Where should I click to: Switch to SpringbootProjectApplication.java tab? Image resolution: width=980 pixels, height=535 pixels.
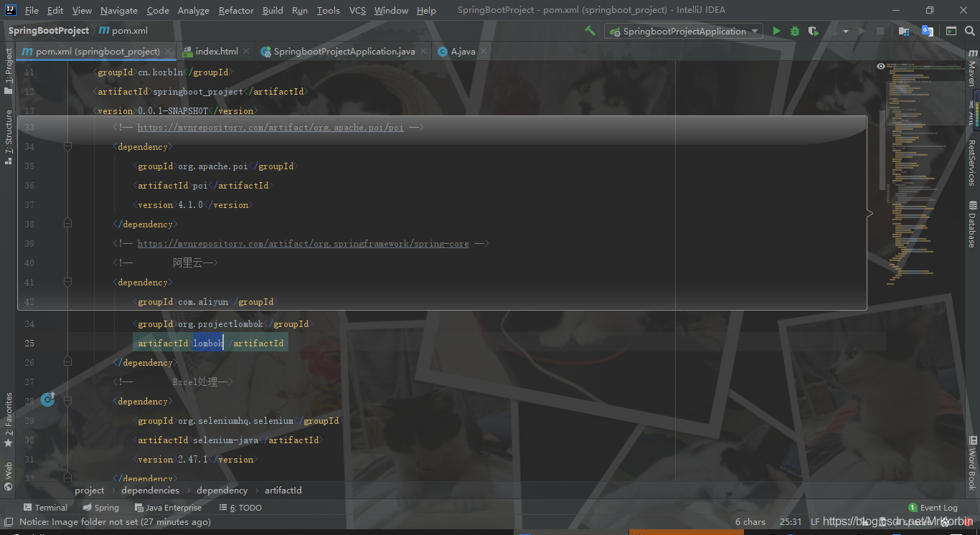pos(344,52)
